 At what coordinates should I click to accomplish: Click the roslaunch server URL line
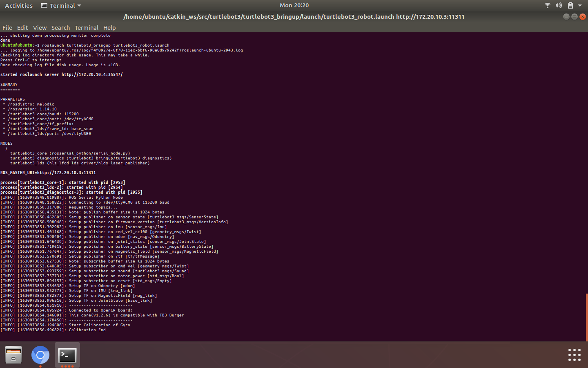pyautogui.click(x=62, y=75)
